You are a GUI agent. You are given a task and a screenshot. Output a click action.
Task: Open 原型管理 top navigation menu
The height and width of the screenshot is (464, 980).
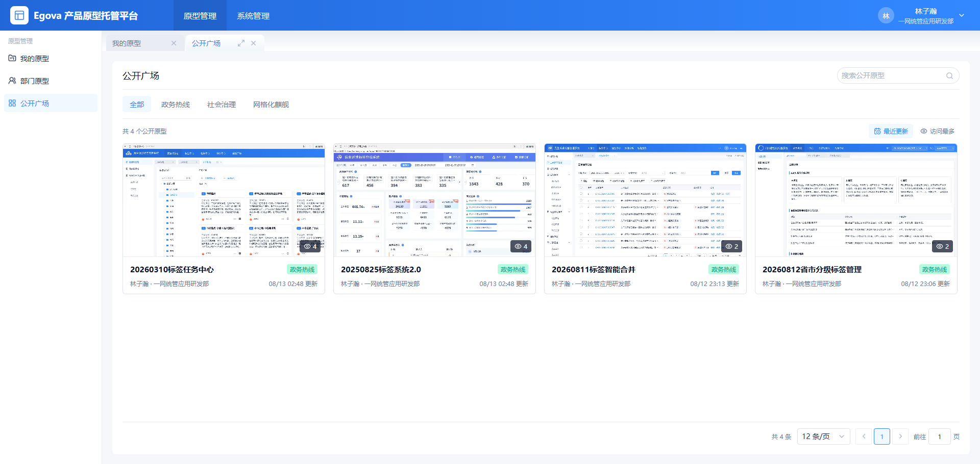pyautogui.click(x=200, y=16)
